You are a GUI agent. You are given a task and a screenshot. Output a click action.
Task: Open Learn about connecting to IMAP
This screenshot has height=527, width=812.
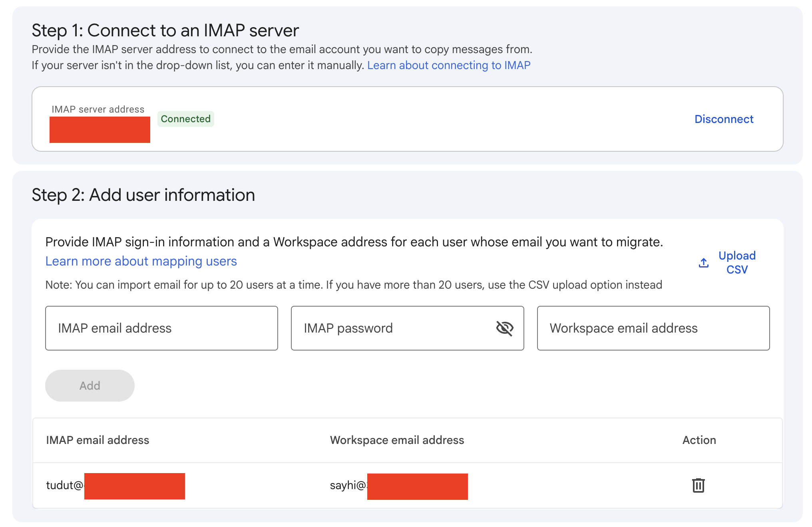pos(448,65)
